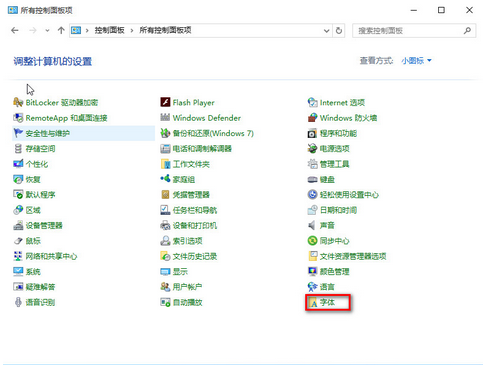The image size is (483, 365).
Task: Click the 控制面板 breadcrumb segment
Action: (109, 30)
